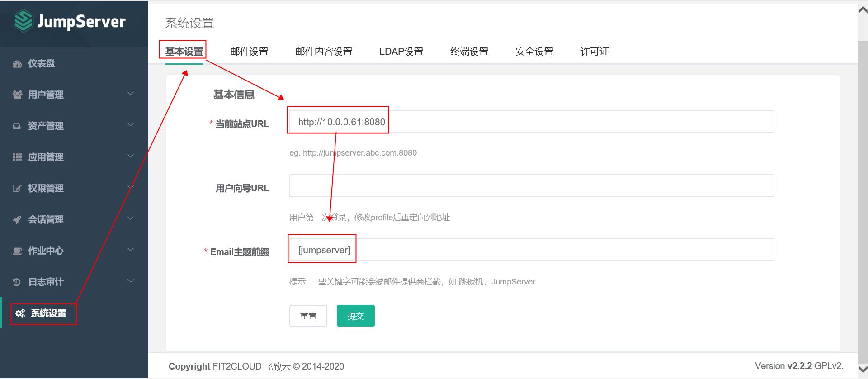Click the 用户向导URL input field
This screenshot has width=868, height=379.
point(532,186)
